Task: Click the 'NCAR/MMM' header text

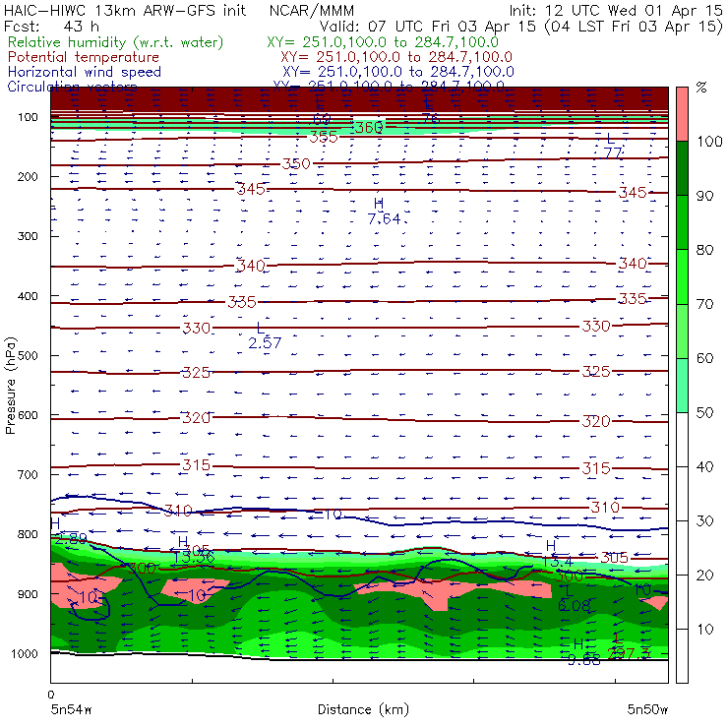Action: (312, 10)
